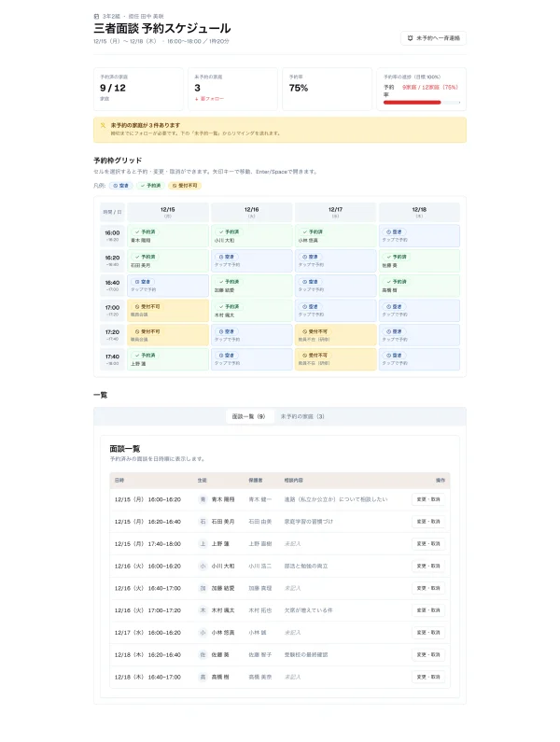Click the 高 avatar in the 高橋 樹 row
This screenshot has height=742, width=560.
[203, 677]
